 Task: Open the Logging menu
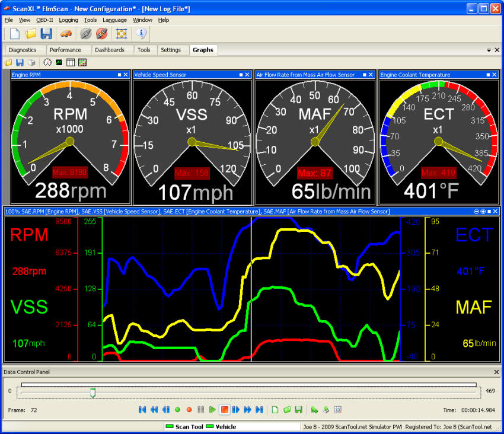[x=70, y=20]
